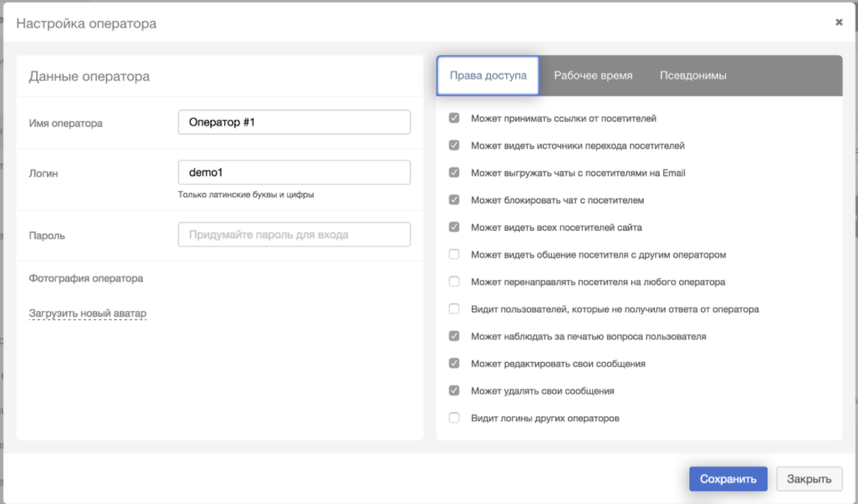The width and height of the screenshot is (858, 504).
Task: Check Может перенаправлять посетителя на любого оператора
Action: pyautogui.click(x=454, y=282)
